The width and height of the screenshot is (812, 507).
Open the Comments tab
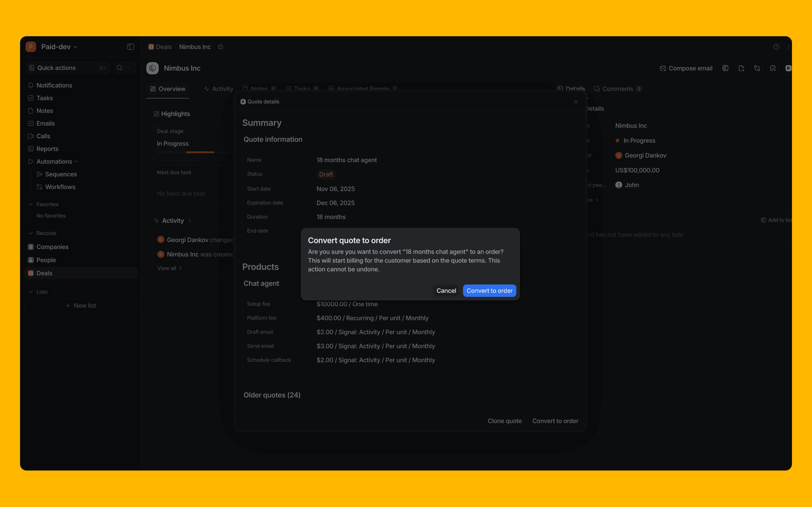click(x=617, y=89)
